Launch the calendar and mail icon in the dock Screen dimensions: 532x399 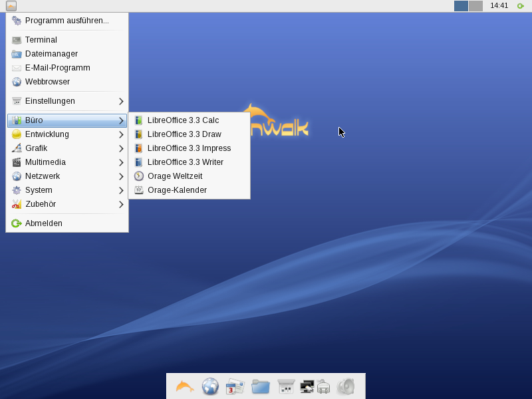point(235,386)
